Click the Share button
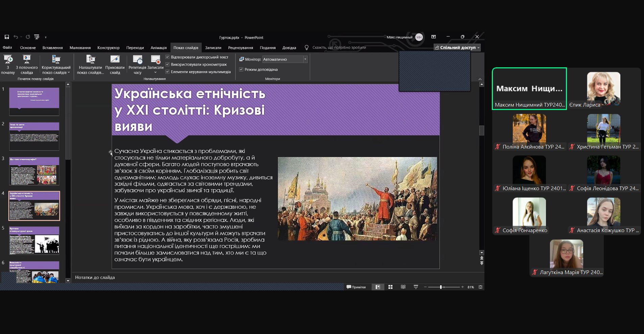The image size is (644, 334). click(x=457, y=48)
